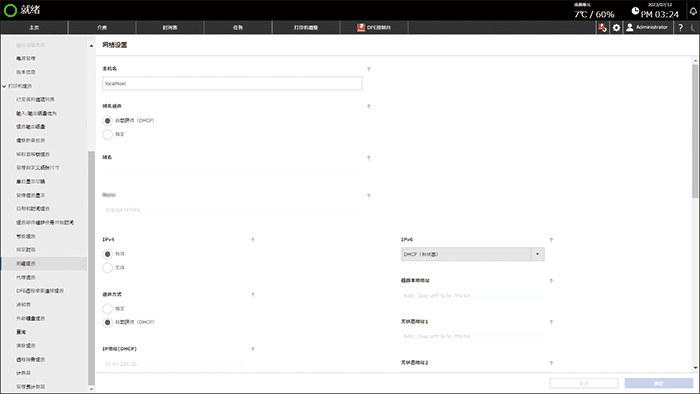This screenshot has height=394, width=700.
Task: Select the second radio under IPv4
Action: coord(108,268)
